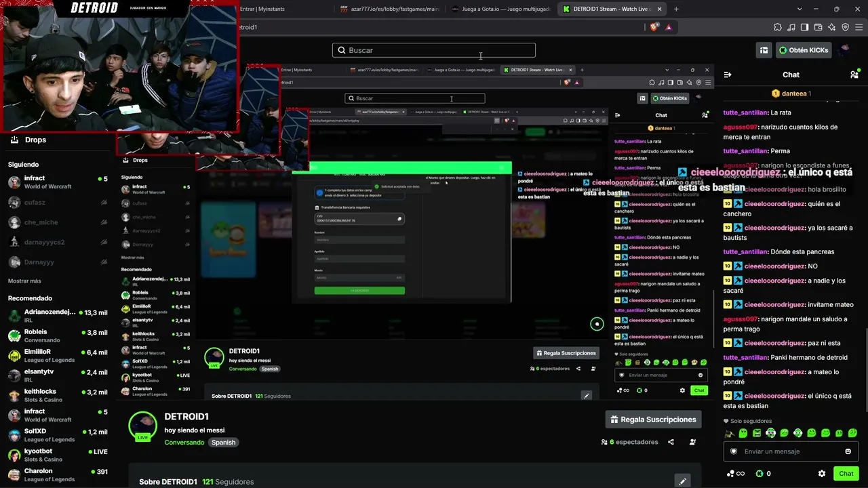Open the browser extensions puzzle icon
Viewport: 868px width, 488px height.
point(778,27)
